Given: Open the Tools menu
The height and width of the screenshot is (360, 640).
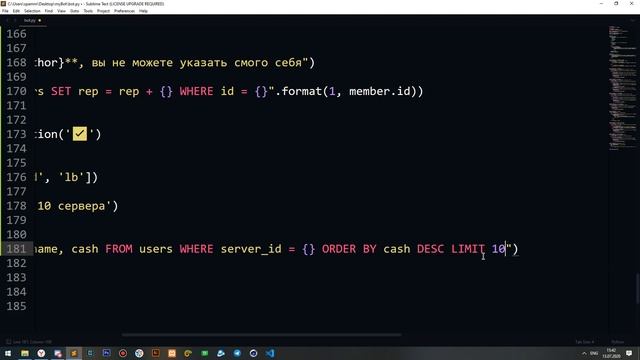Looking at the screenshot, I should coord(88,11).
